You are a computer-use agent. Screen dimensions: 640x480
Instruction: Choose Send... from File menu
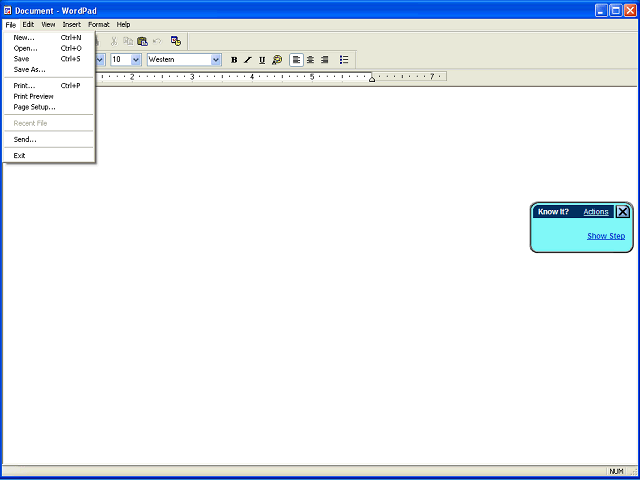(49, 139)
